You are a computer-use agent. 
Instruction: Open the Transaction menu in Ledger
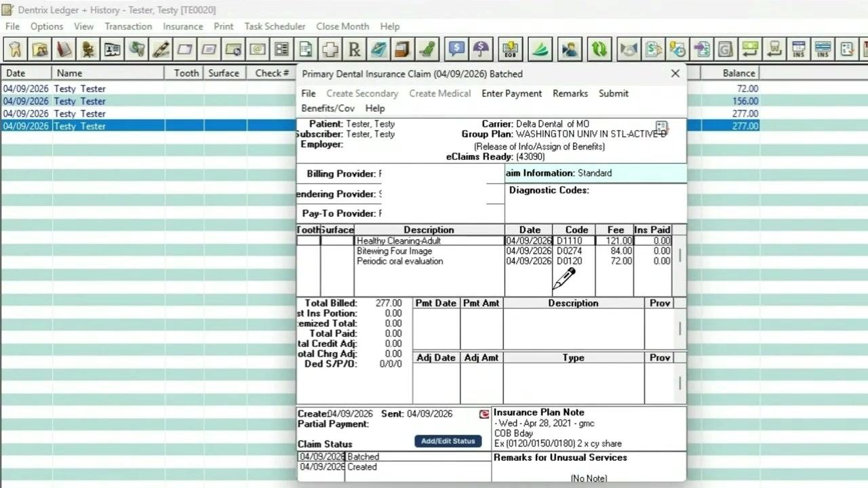click(128, 26)
